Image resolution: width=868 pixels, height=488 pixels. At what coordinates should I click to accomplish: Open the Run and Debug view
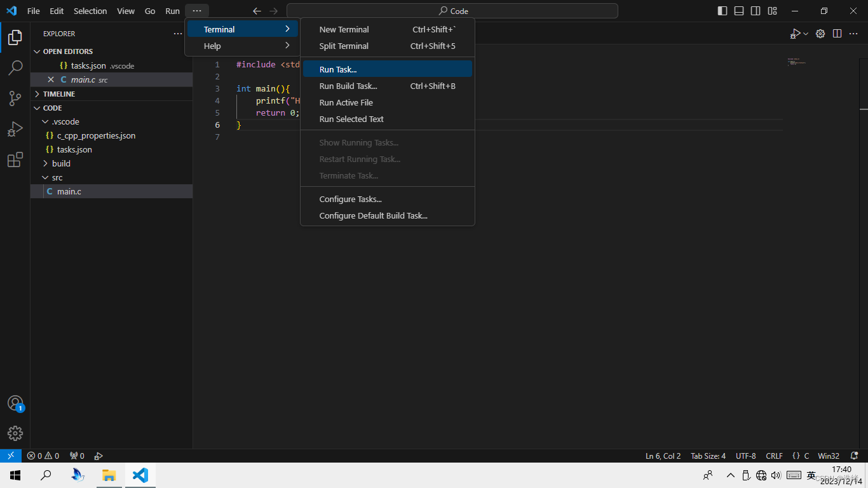click(x=15, y=130)
